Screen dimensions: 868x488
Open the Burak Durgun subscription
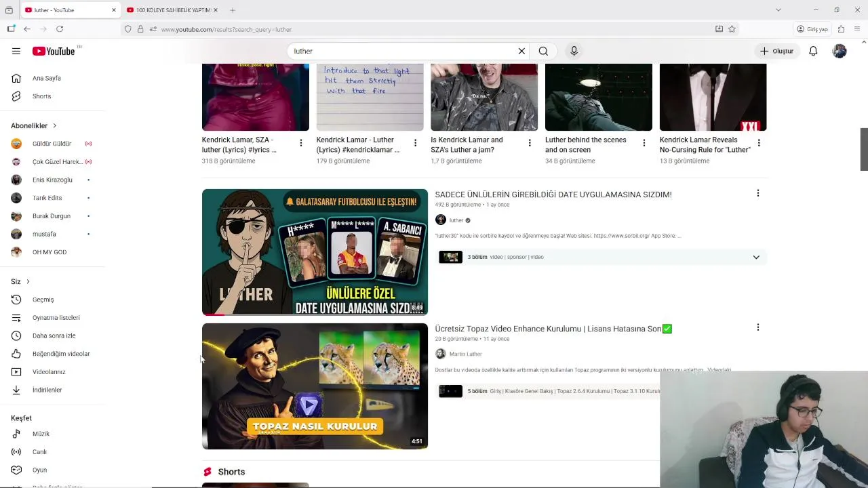click(53, 216)
